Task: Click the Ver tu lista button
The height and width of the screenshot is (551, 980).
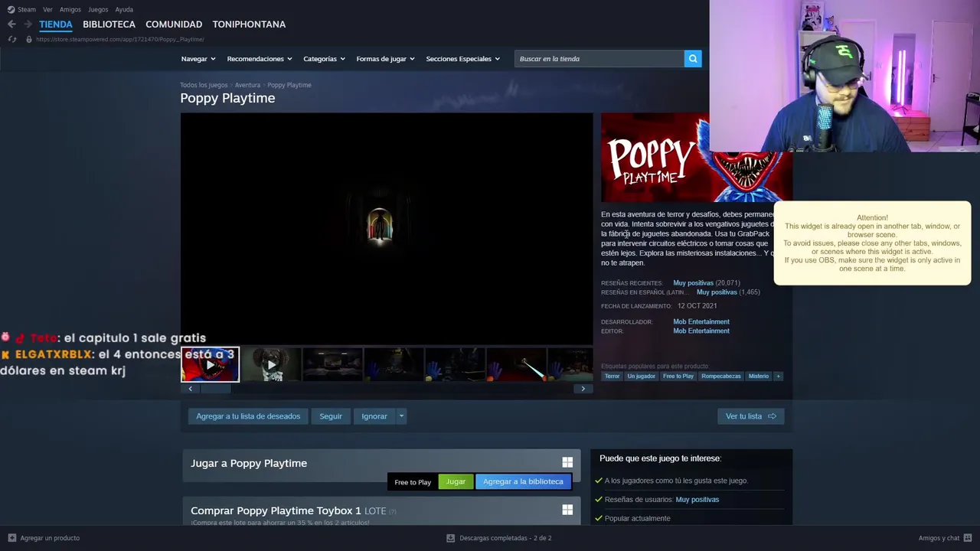Action: [750, 416]
